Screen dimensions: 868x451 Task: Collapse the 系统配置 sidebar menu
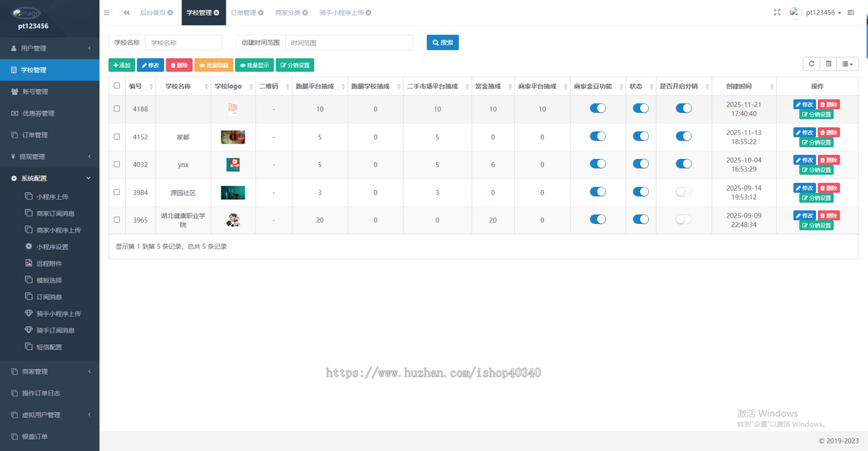click(x=49, y=179)
